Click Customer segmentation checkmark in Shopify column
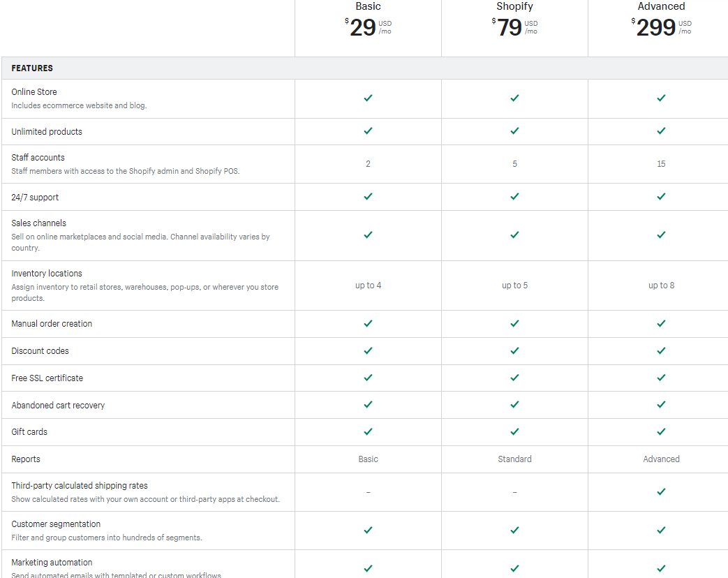This screenshot has width=728, height=578. click(x=514, y=530)
